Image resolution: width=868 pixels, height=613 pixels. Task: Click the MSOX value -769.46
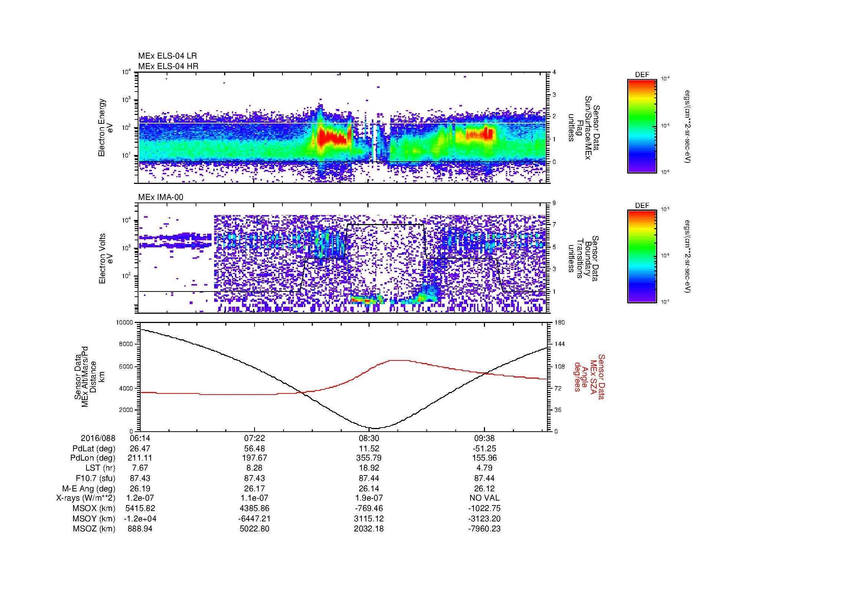click(x=369, y=509)
